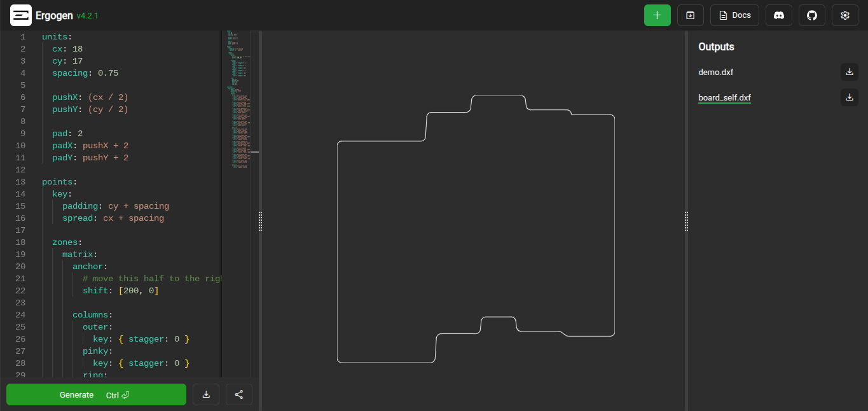This screenshot has height=411, width=868.
Task: Click the preview-outputs divider handle
Action: pos(686,221)
